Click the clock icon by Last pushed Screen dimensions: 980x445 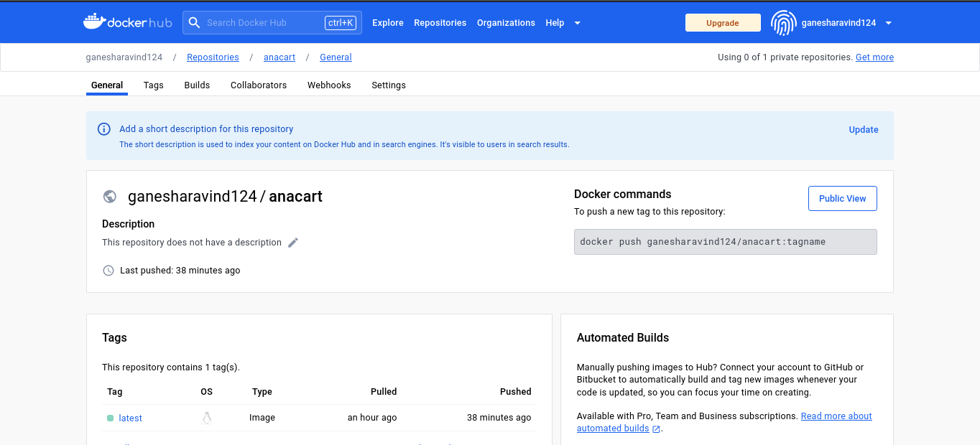pos(108,271)
